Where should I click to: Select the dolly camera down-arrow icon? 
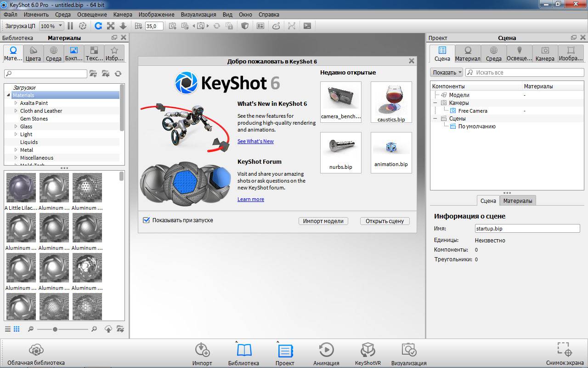[123, 26]
